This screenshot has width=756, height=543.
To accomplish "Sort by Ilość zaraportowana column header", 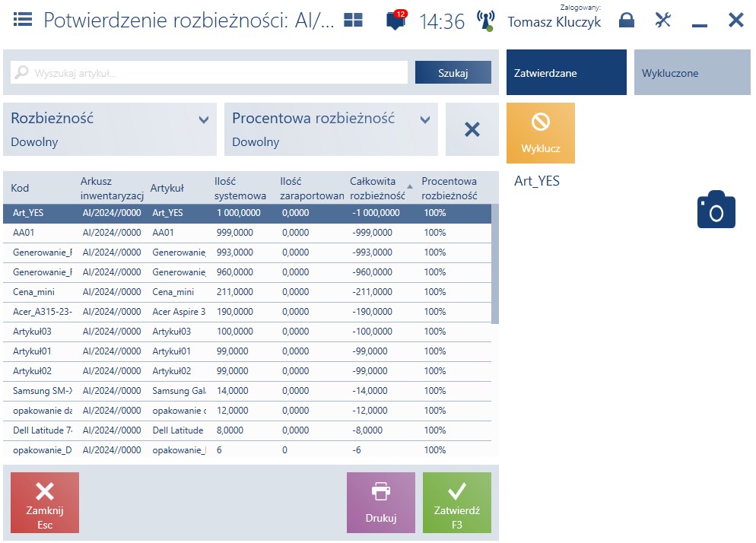I will (x=312, y=188).
